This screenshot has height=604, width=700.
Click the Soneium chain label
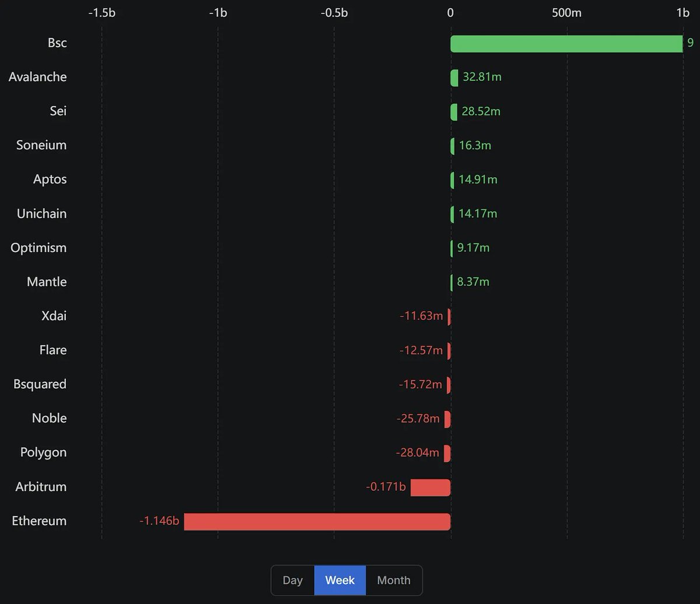[41, 145]
